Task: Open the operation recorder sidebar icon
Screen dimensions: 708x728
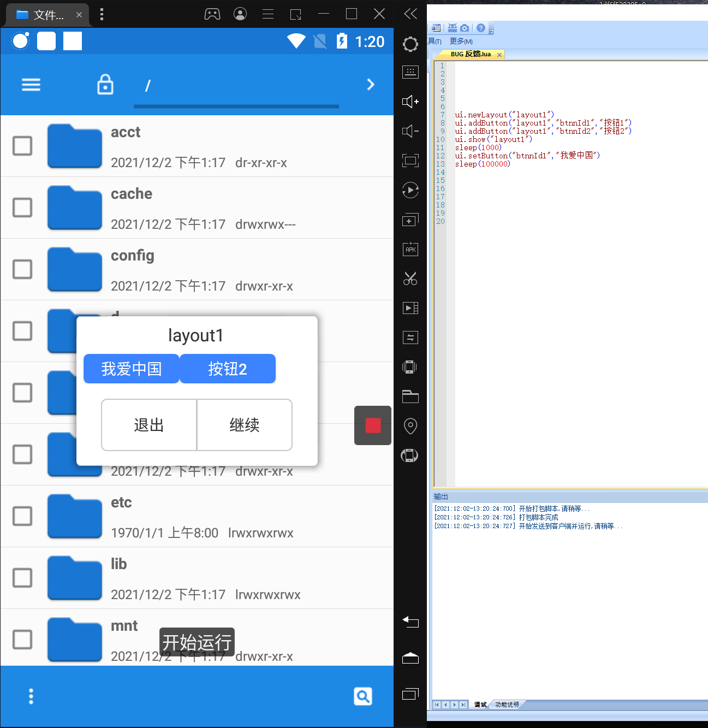Action: (410, 190)
